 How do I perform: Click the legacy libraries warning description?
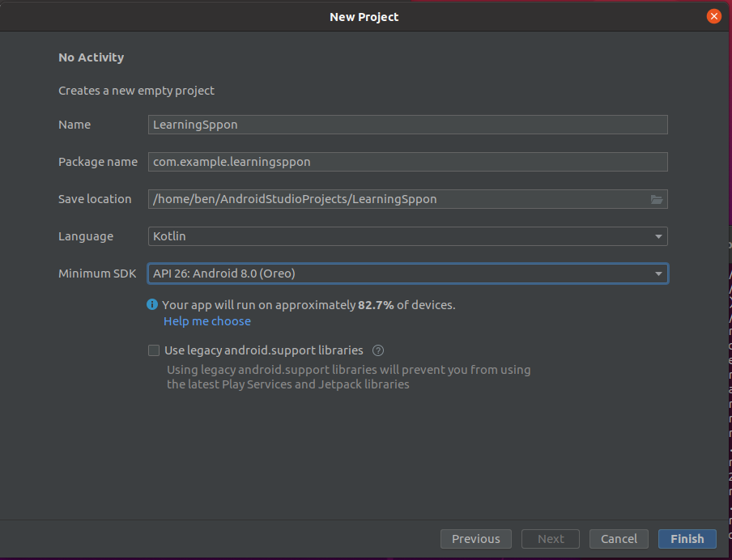tap(349, 377)
